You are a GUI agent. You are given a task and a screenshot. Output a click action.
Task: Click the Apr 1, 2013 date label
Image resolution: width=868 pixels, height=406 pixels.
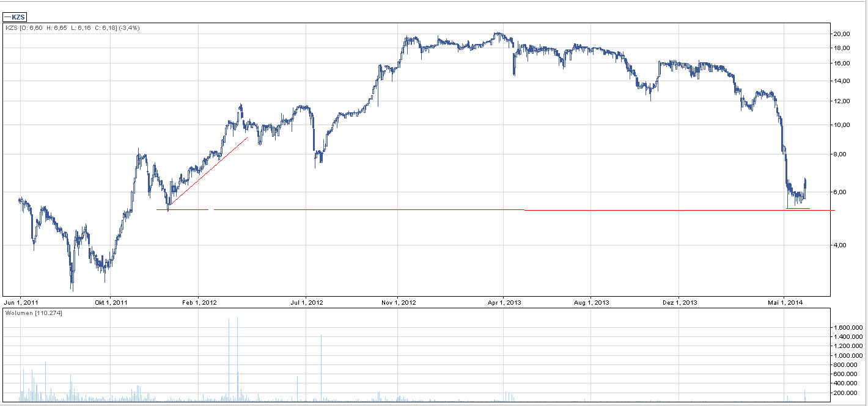504,302
